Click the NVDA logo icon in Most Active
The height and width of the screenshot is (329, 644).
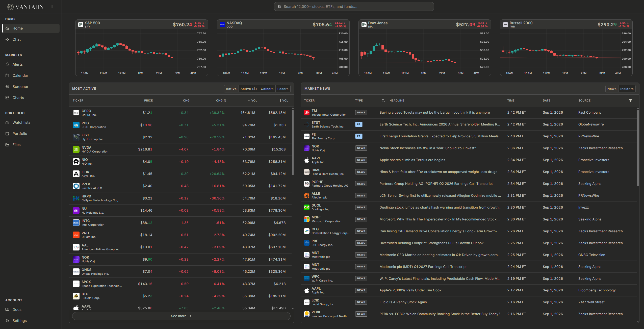(76, 149)
